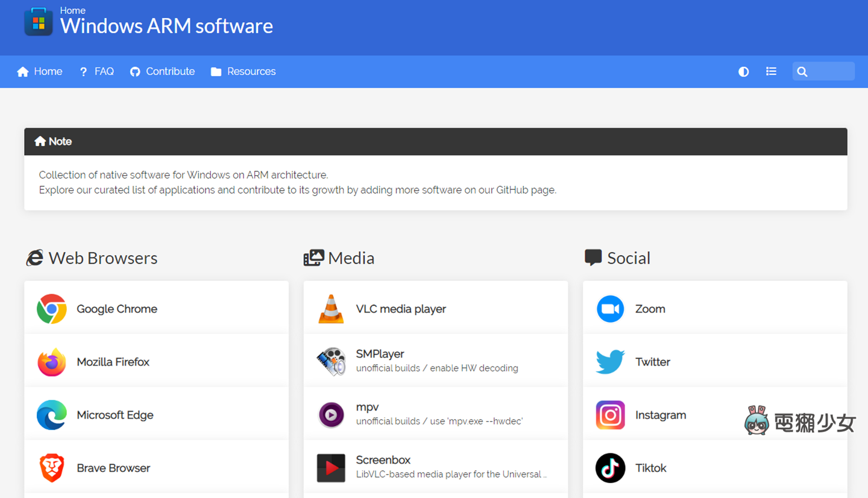The width and height of the screenshot is (868, 498).
Task: Open the Tiktok entry label
Action: pos(651,468)
